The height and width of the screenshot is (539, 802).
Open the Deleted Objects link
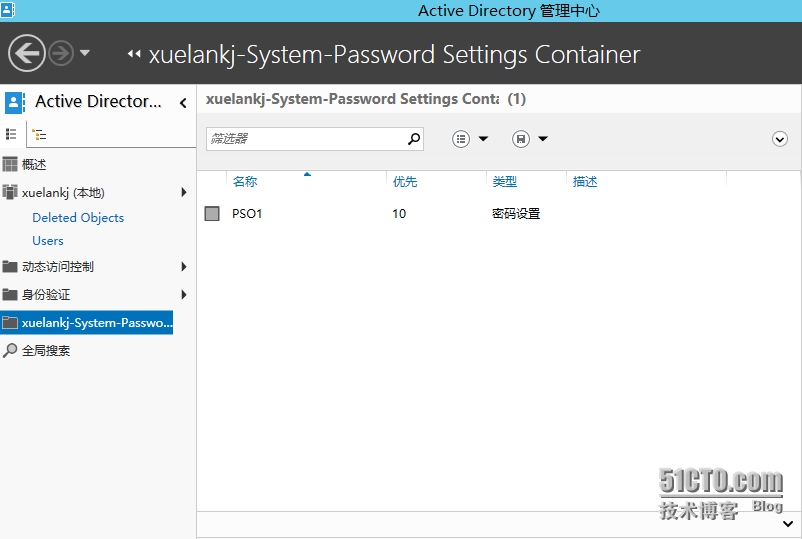[x=78, y=217]
